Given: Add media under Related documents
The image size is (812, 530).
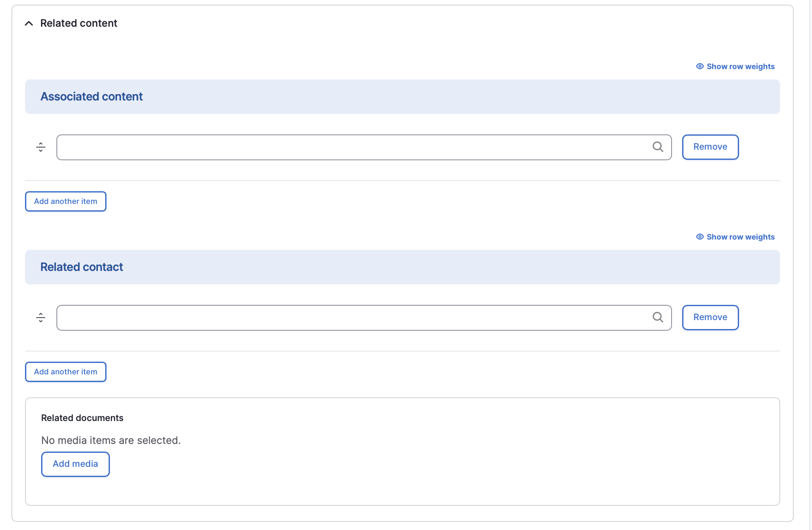Looking at the screenshot, I should (75, 464).
